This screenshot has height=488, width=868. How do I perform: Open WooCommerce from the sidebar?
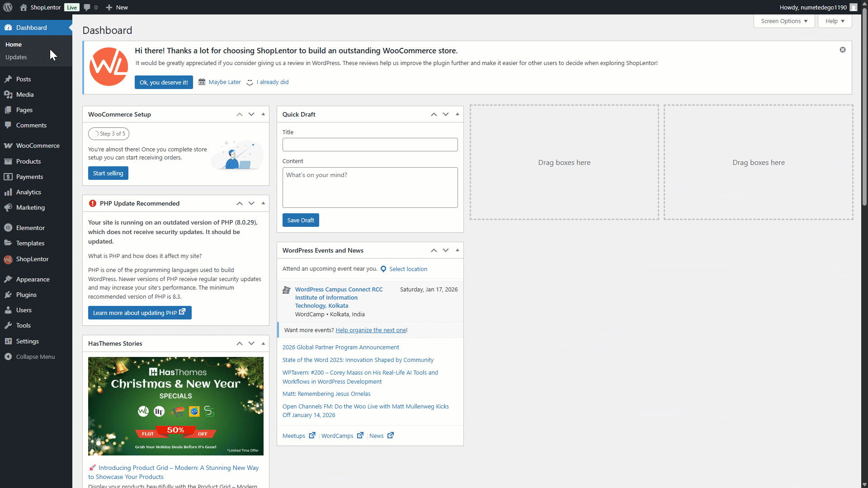coord(38,145)
